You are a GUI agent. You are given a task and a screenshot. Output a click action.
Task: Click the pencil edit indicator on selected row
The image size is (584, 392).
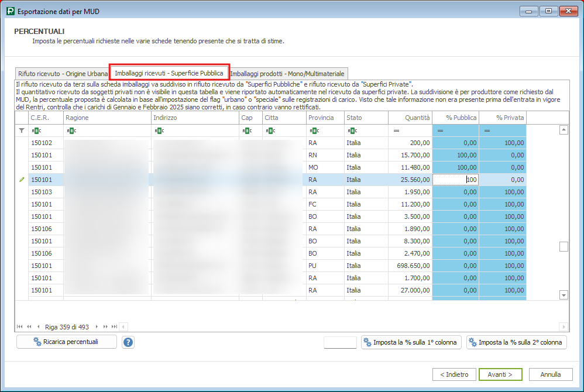[22, 180]
